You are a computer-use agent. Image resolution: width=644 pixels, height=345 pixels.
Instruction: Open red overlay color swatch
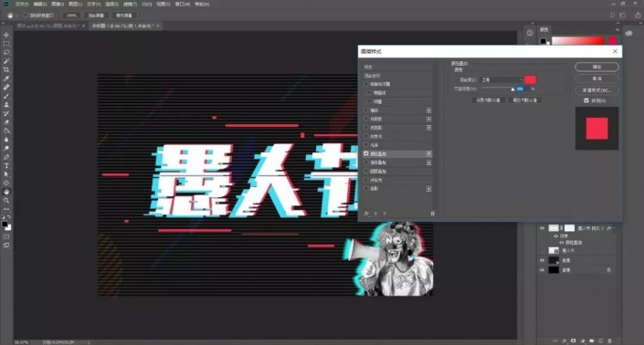(530, 79)
